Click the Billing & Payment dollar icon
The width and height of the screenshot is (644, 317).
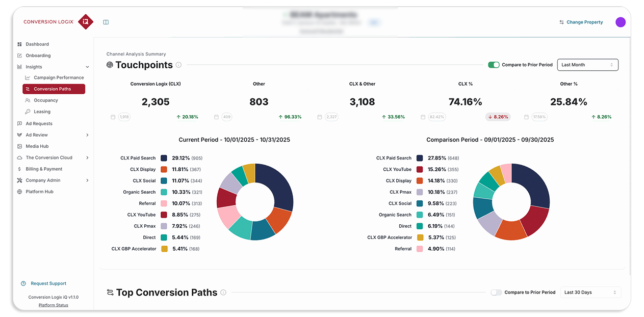point(19,169)
